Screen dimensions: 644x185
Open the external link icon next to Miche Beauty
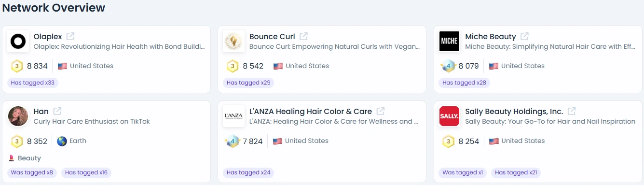coord(525,36)
